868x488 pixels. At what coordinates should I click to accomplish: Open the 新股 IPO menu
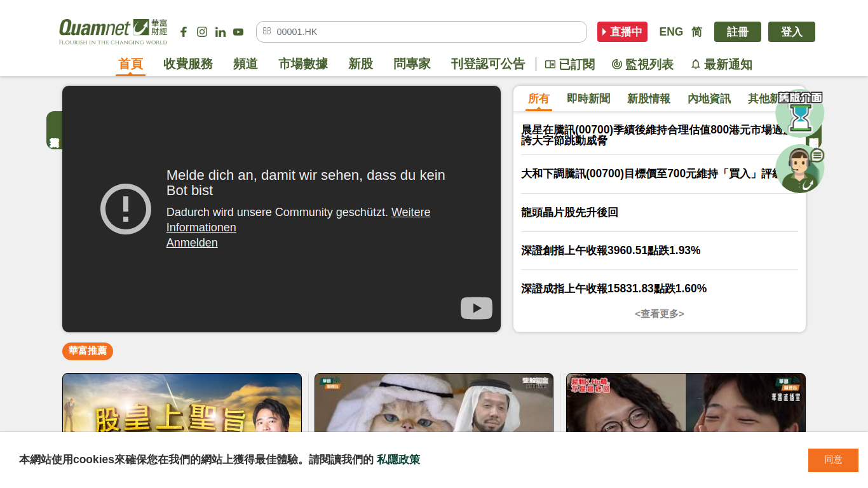coord(360,64)
